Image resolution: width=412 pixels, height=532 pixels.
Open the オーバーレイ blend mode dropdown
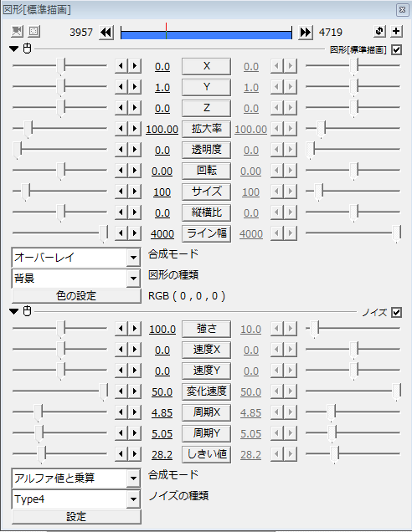click(x=76, y=258)
